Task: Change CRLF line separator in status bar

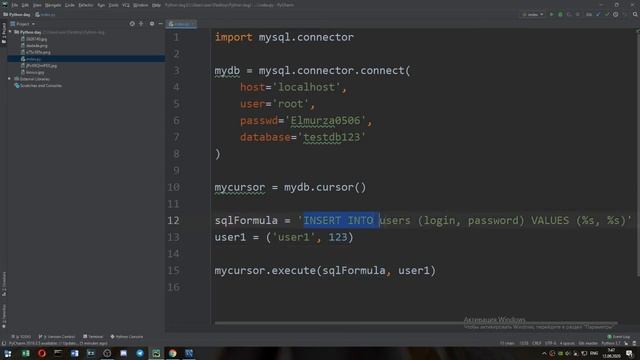Action: pyautogui.click(x=536, y=344)
